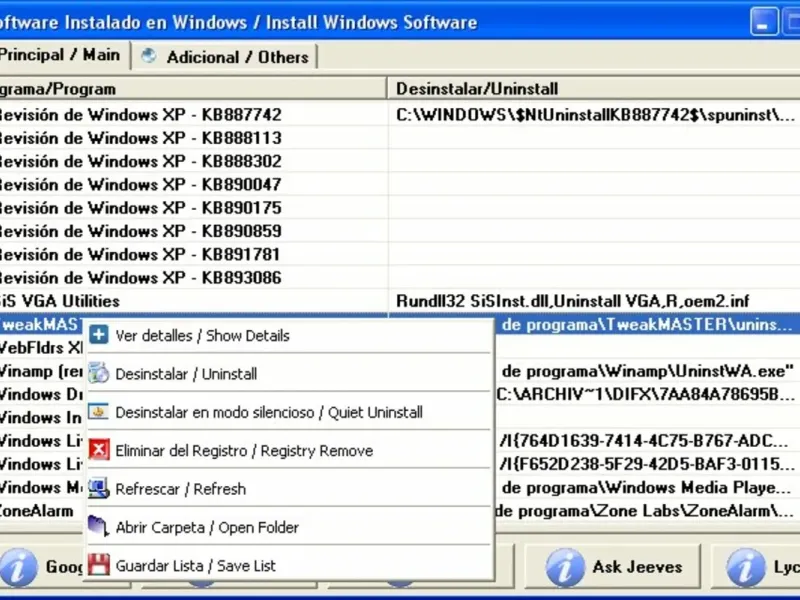
Task: Click the Refresh computer icon
Action: (x=98, y=488)
